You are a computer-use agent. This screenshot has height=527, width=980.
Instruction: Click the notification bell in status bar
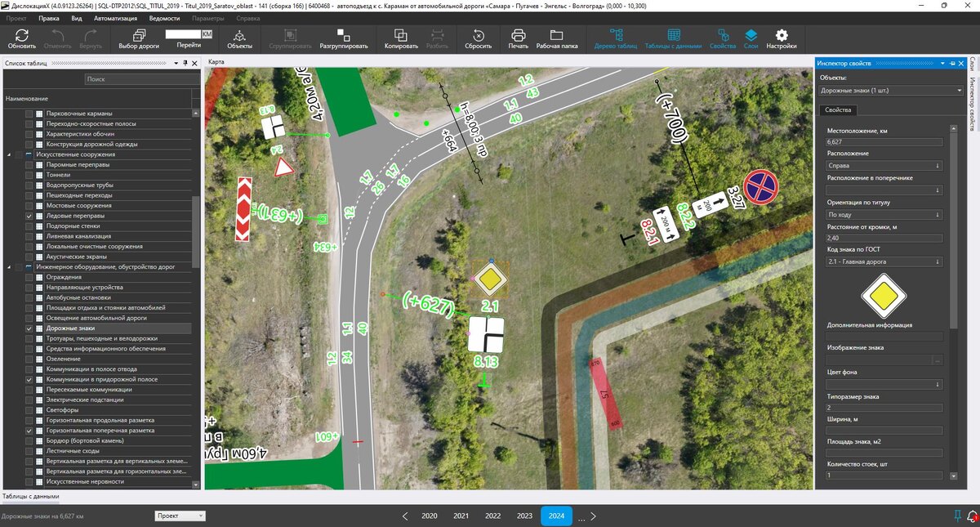point(972,516)
